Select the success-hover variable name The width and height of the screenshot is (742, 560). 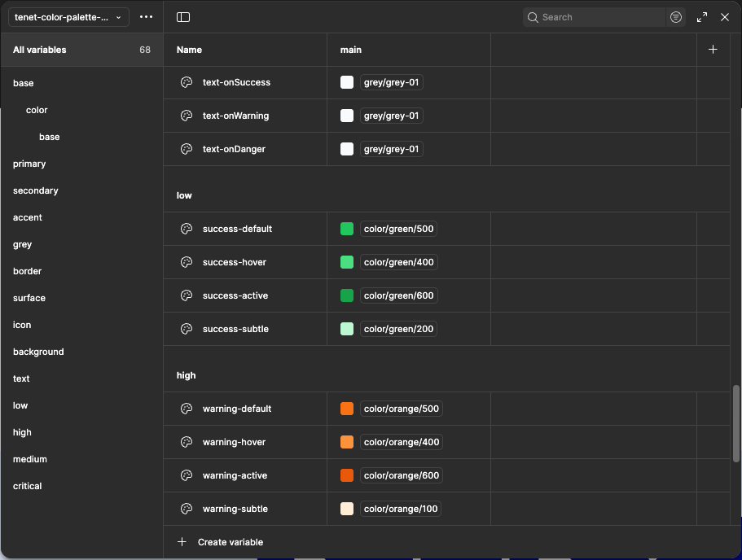click(235, 262)
